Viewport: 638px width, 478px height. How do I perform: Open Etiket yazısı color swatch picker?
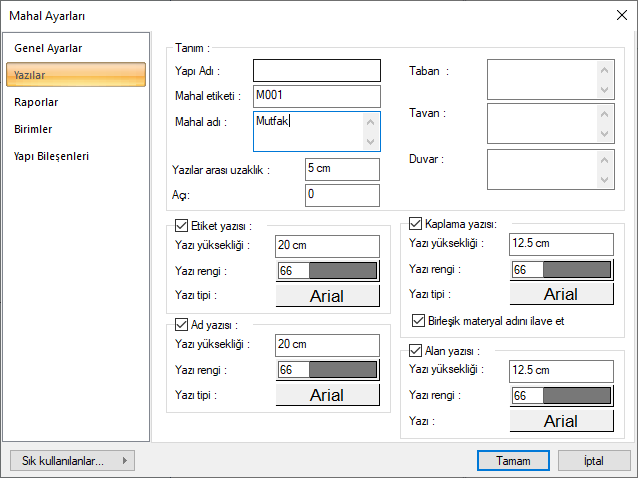pos(328,271)
